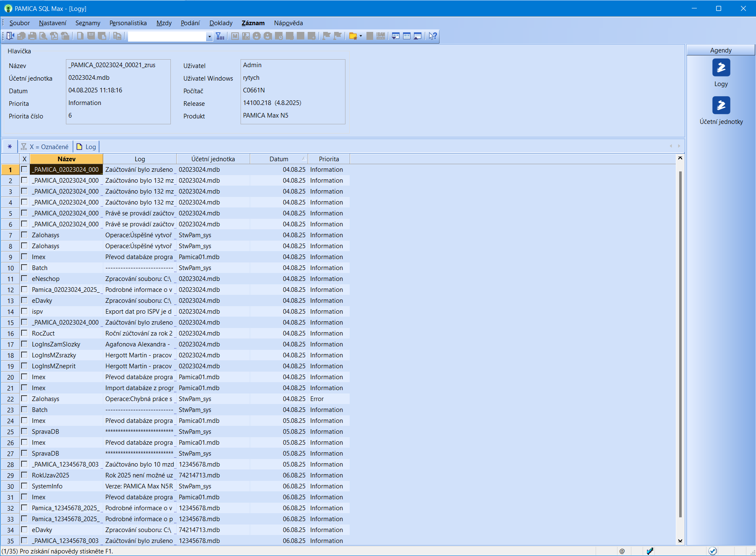Open the Účetní jednotky agenda icon
This screenshot has height=556, width=756.
[x=721, y=105]
